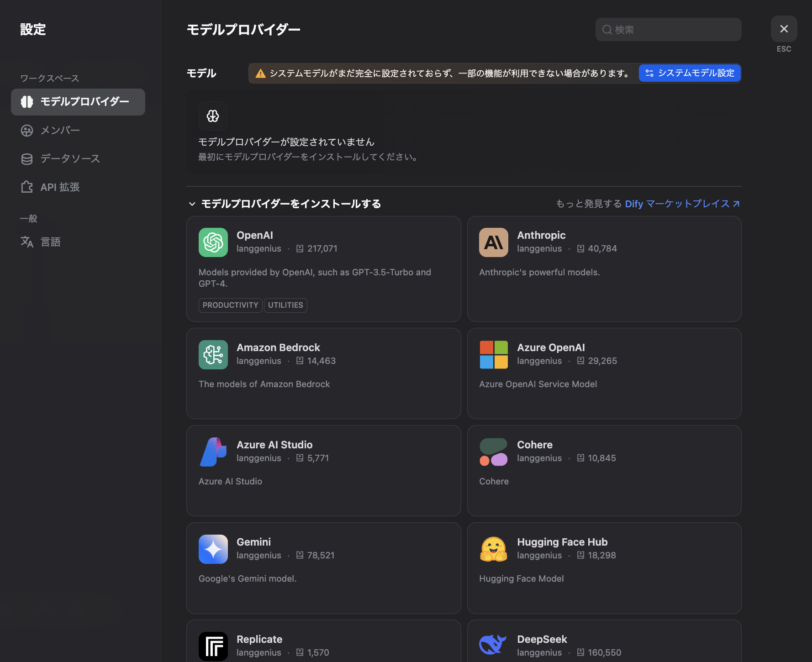Click the Anthropic's powerful models description
The width and height of the screenshot is (812, 662).
[x=539, y=272]
